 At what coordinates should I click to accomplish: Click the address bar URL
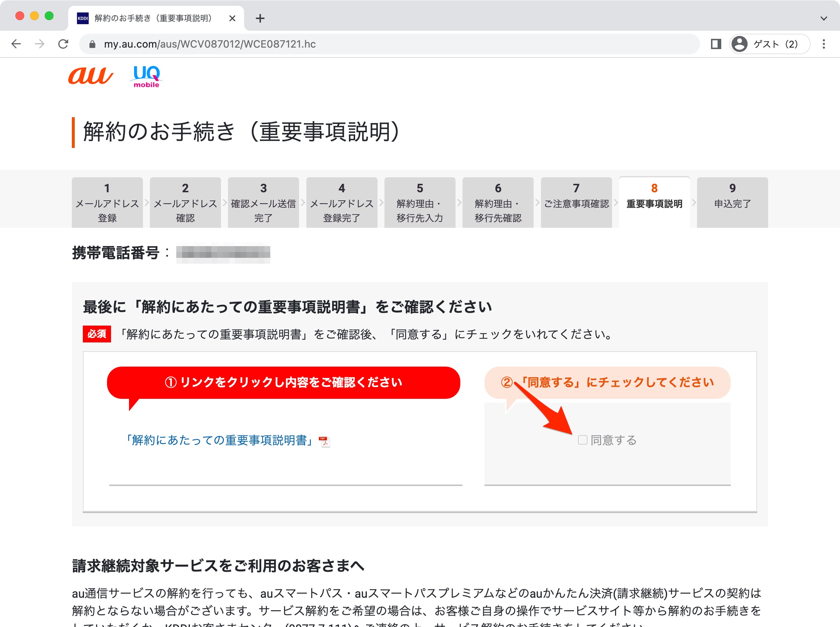[x=210, y=44]
